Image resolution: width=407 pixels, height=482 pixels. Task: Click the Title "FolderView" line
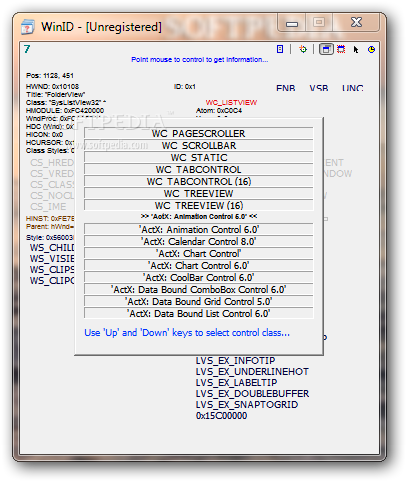point(55,95)
